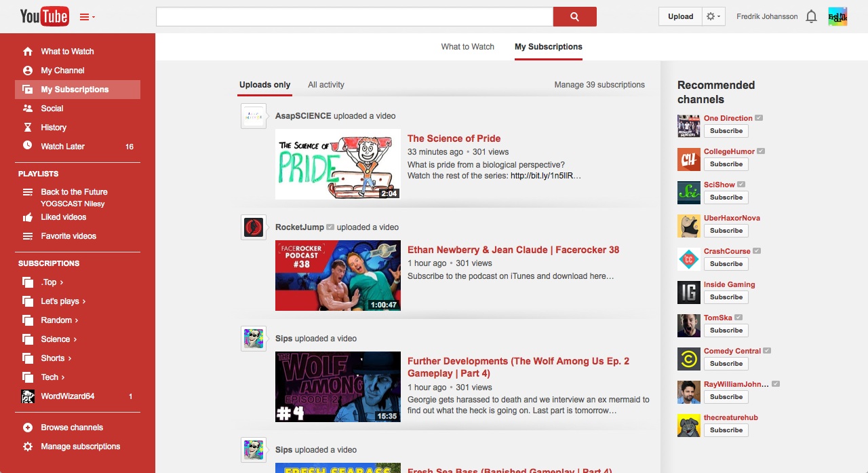Open The Science of Pride video title
The width and height of the screenshot is (868, 473).
coord(454,138)
